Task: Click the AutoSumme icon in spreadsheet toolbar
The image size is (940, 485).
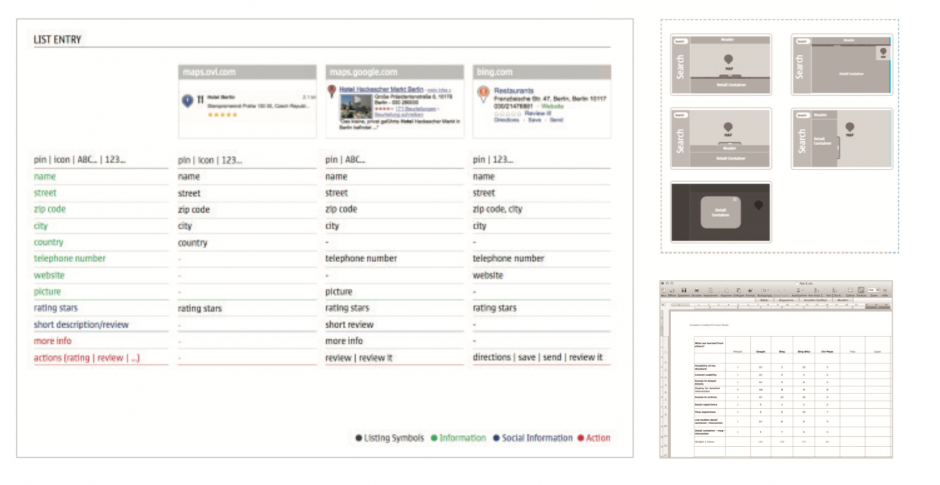Action: tap(799, 290)
